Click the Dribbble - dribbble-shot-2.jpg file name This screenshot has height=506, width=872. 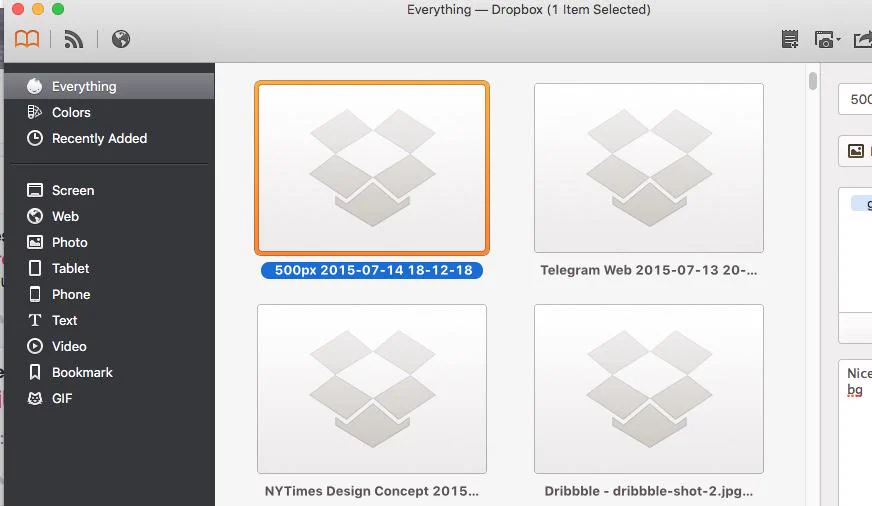[648, 491]
